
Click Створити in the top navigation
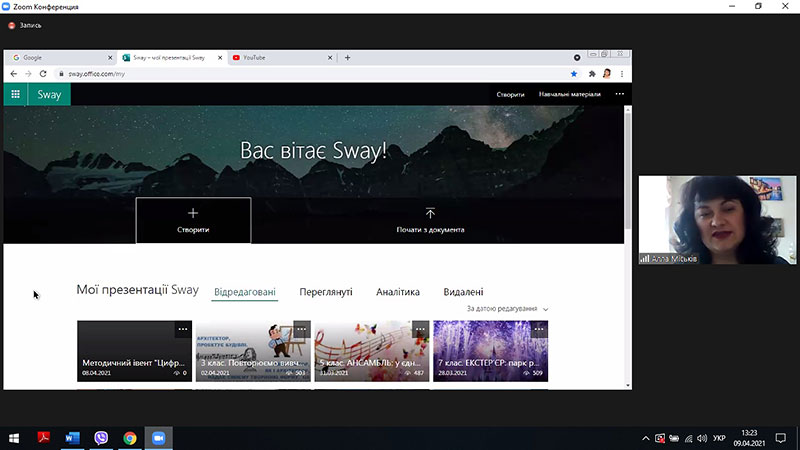(510, 94)
